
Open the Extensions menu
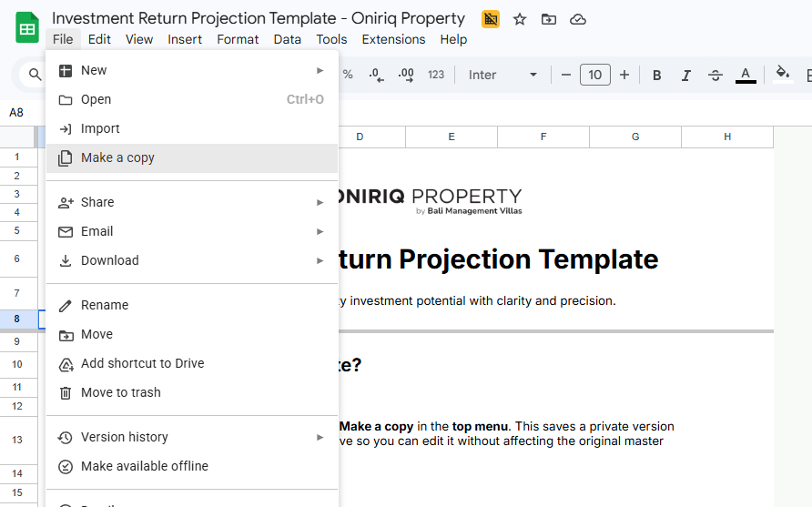click(x=393, y=39)
